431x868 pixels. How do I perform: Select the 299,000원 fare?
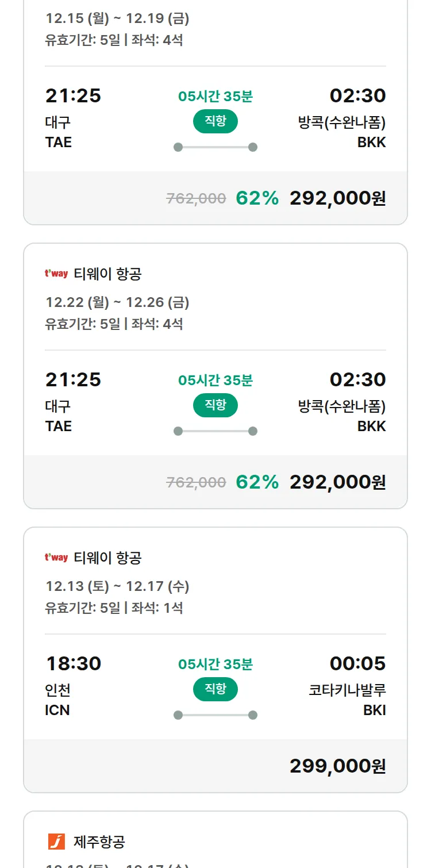337,766
